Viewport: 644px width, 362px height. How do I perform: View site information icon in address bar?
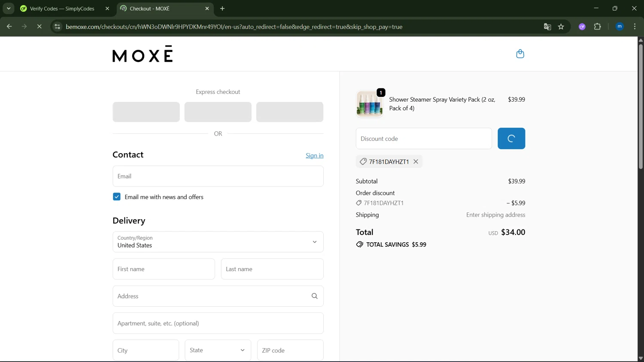pyautogui.click(x=57, y=27)
